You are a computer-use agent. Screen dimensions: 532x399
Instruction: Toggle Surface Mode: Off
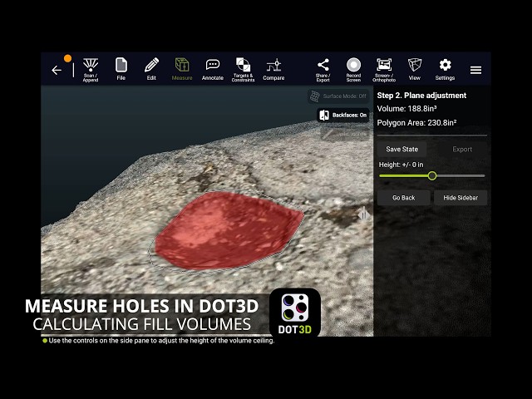click(x=338, y=96)
